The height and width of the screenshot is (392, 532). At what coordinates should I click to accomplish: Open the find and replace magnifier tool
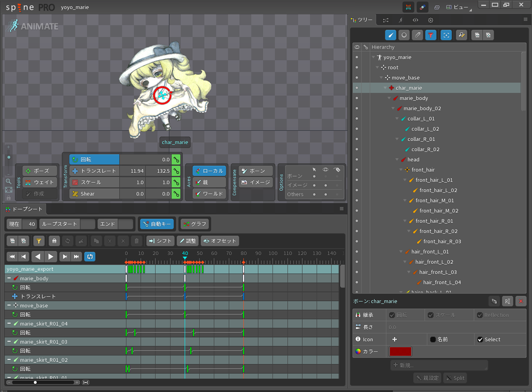(461, 35)
